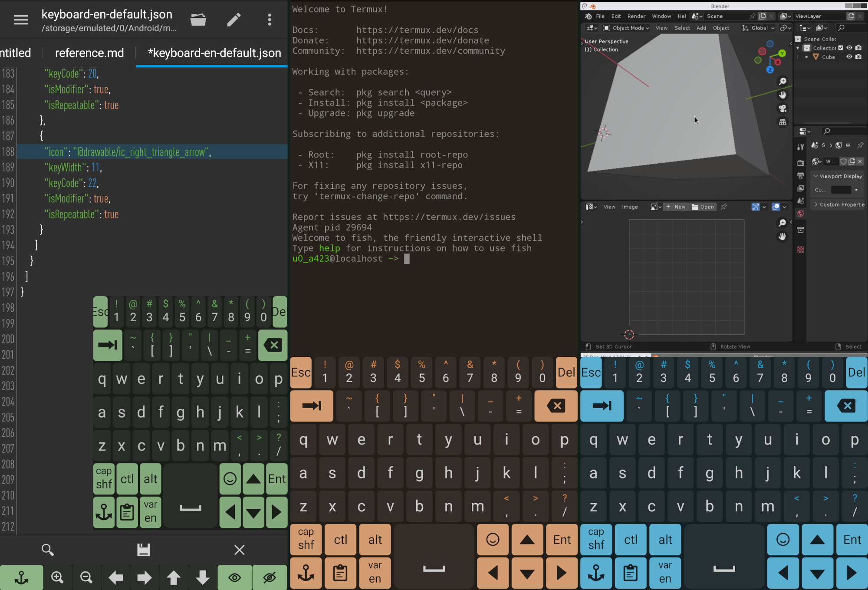Viewport: 868px width, 590px height.
Task: Click the zoom-in magnifier in editor bottom bar
Action: [57, 577]
